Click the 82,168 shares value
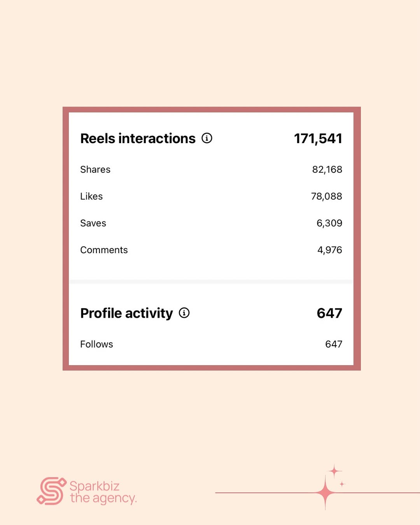420x525 pixels. coord(327,170)
